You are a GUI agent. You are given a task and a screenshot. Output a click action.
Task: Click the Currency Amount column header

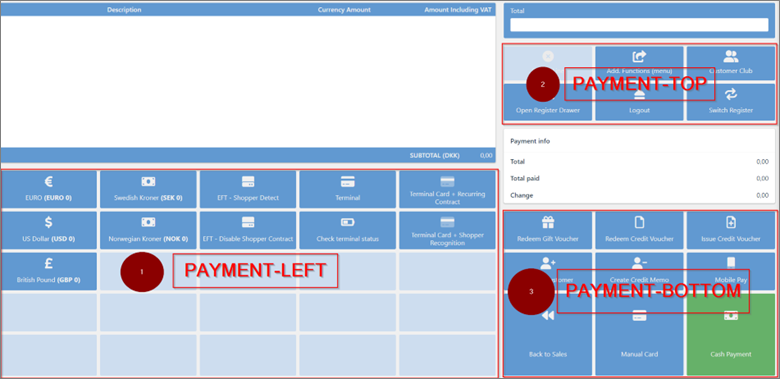click(344, 10)
